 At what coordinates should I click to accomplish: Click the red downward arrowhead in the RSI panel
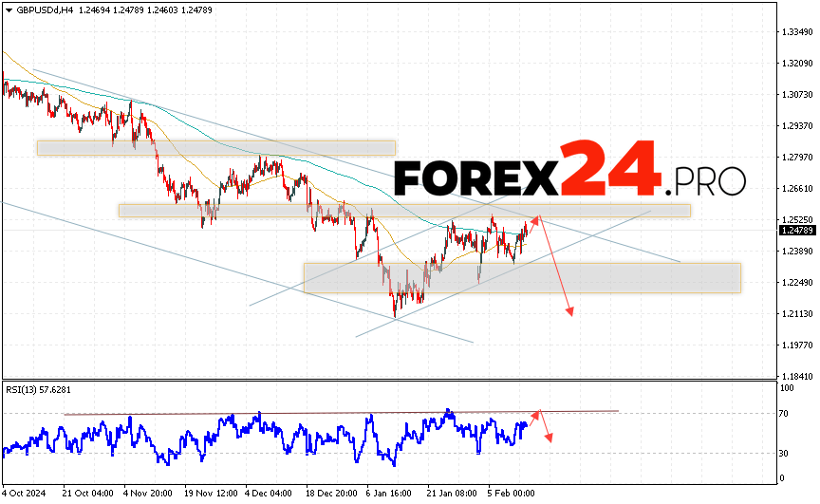(549, 438)
